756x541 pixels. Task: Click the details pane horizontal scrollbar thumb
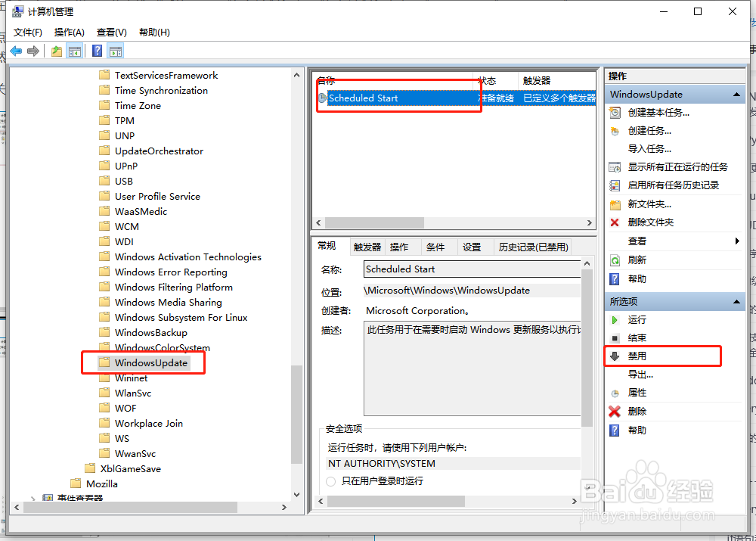[396, 502]
